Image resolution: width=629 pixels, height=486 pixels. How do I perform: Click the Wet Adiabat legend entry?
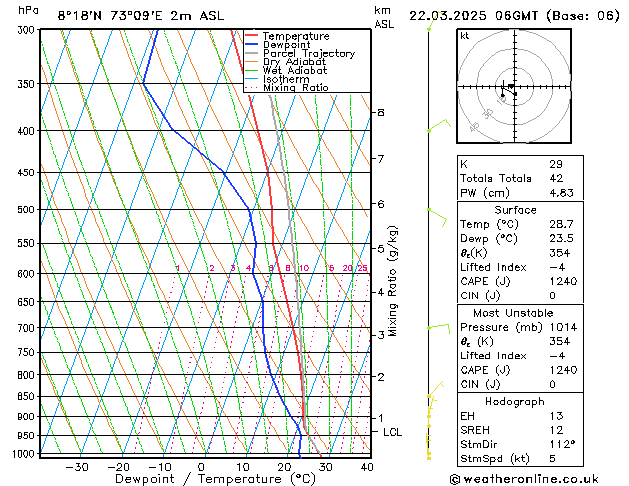[295, 71]
